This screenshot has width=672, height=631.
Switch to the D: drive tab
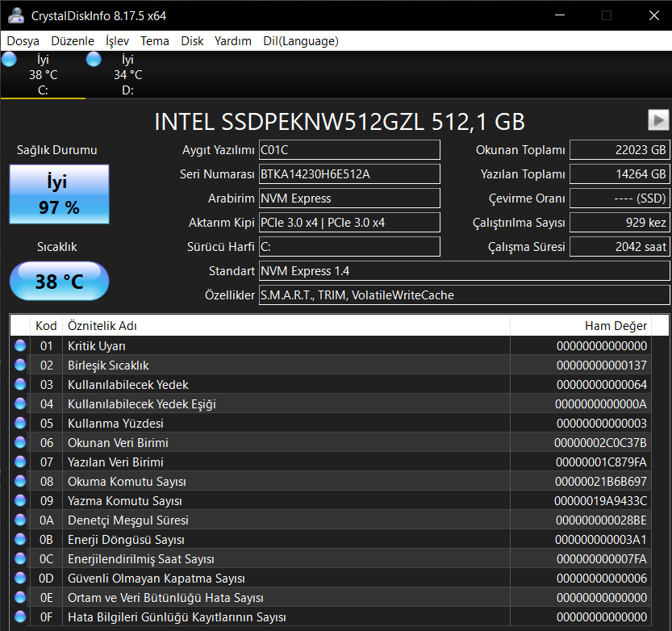coord(127,74)
